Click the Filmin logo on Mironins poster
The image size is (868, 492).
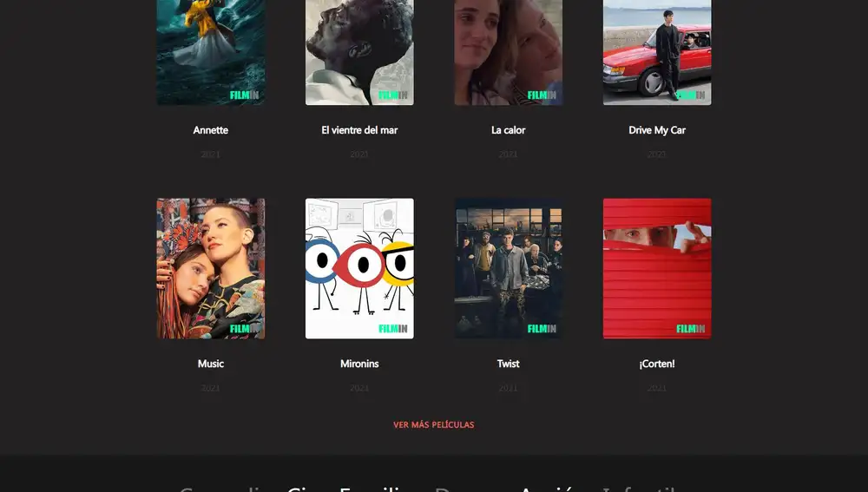coord(393,329)
